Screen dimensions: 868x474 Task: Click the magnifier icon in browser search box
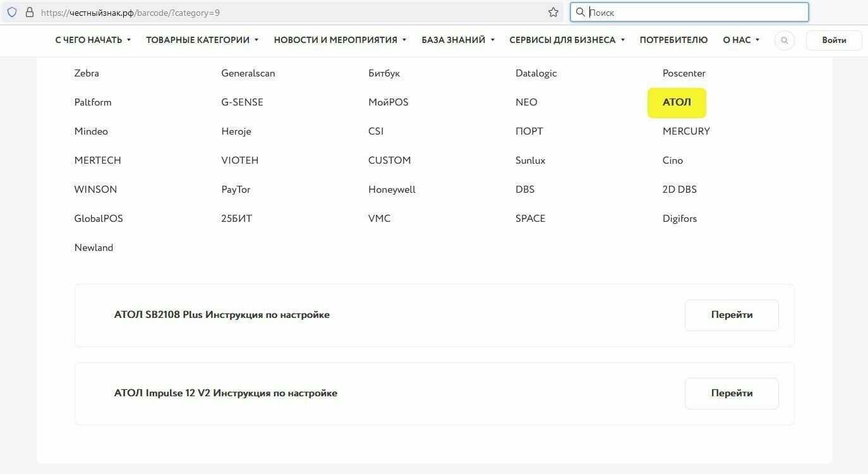581,12
